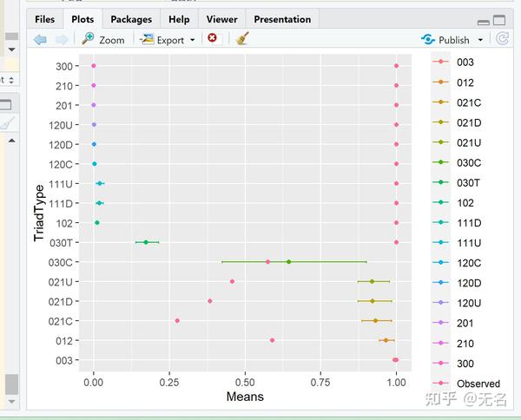Image resolution: width=521 pixels, height=420 pixels.
Task: Open the Presentation tab
Action: coord(282,19)
